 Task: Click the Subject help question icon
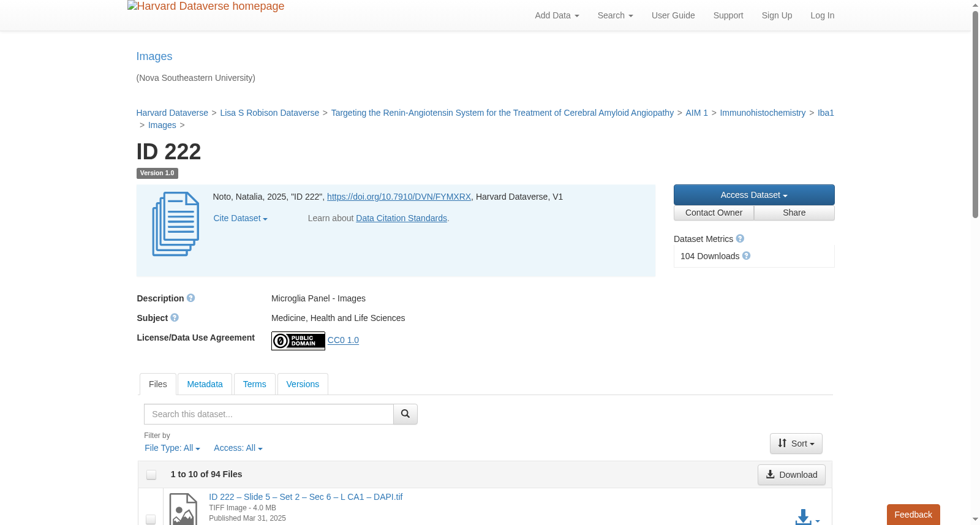(175, 318)
